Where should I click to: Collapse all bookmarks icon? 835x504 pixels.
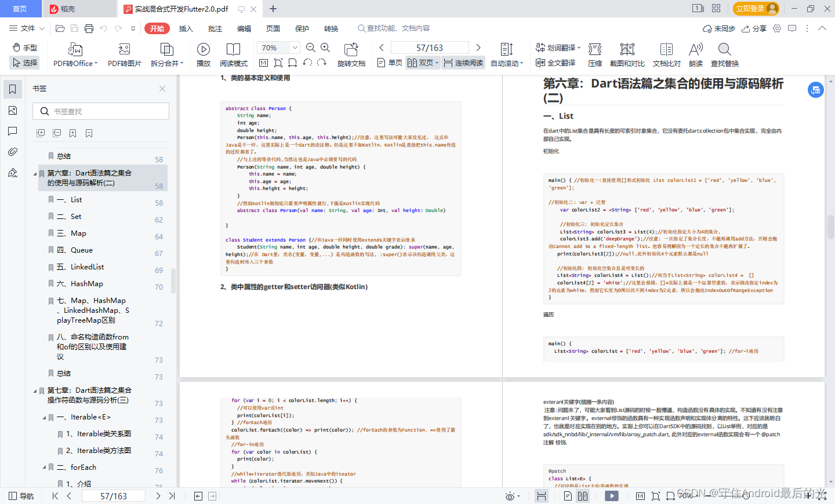(x=57, y=133)
